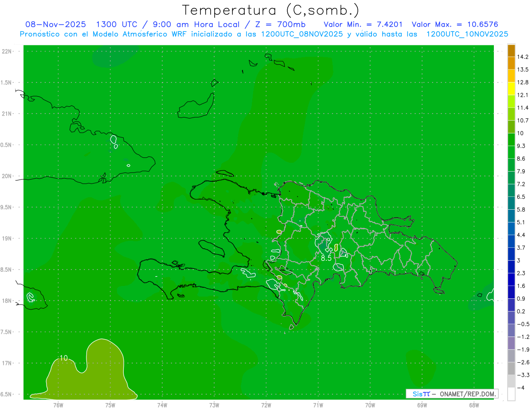Viewport: 532px width, 411px height.
Task: Click the "69W" longitude axis label
Action: [x=422, y=405]
